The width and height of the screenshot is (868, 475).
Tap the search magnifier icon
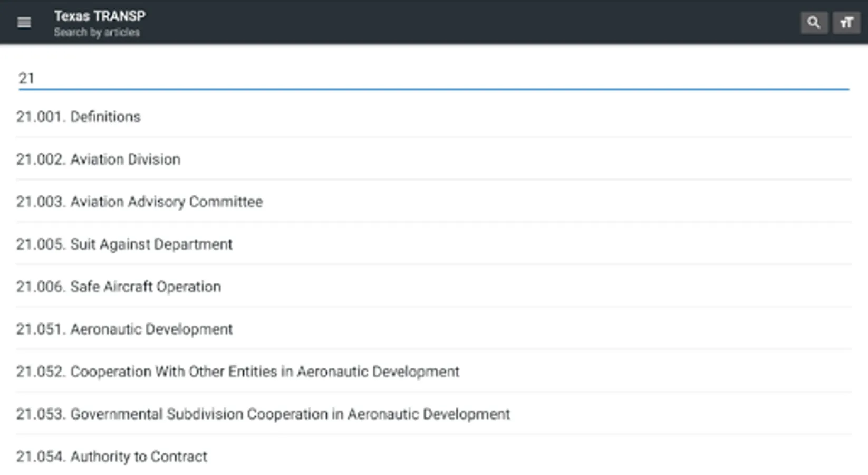pos(814,23)
